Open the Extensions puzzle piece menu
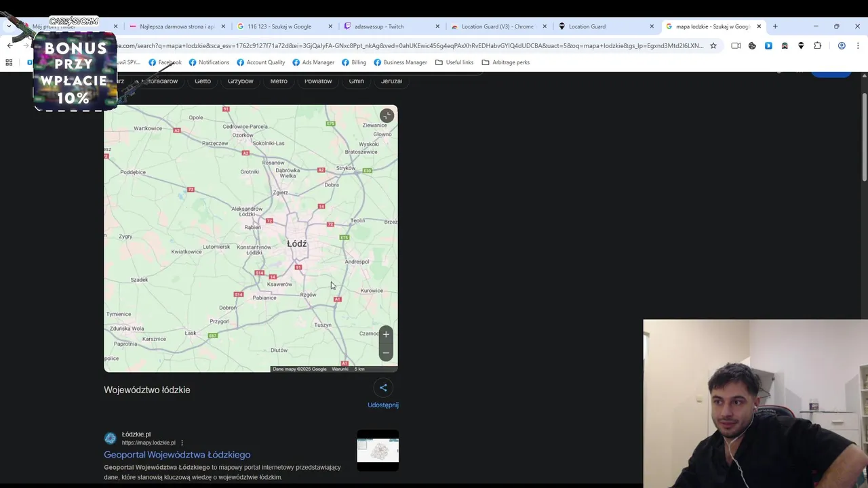The height and width of the screenshot is (488, 868). pyautogui.click(x=817, y=45)
